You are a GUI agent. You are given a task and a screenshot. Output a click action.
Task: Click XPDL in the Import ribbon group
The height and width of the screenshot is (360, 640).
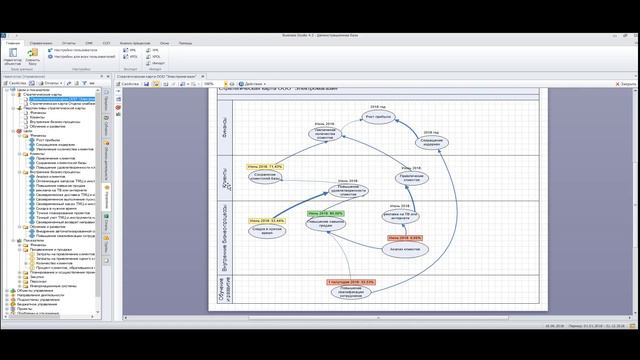153,57
